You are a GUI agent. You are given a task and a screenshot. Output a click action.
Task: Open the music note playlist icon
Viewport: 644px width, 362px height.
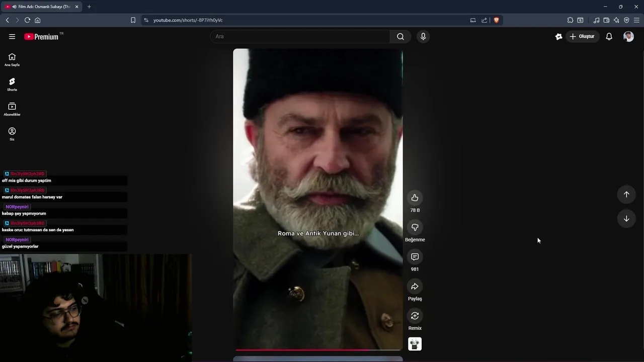(596, 20)
